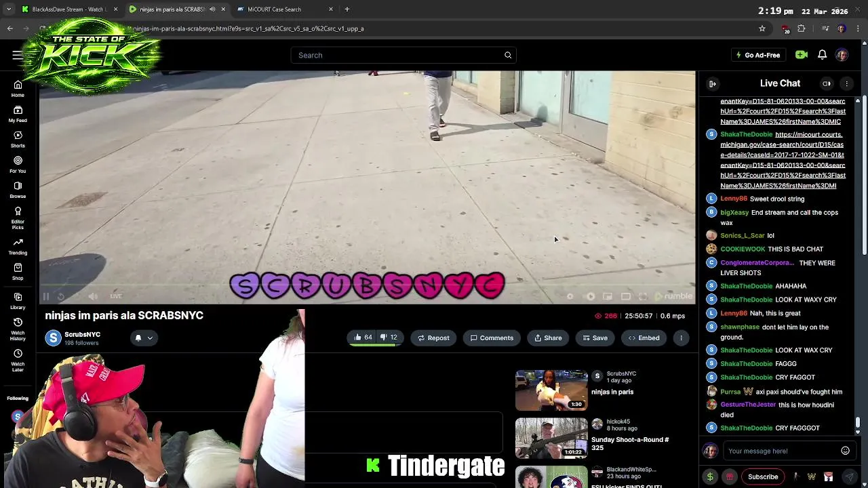The width and height of the screenshot is (868, 488).
Task: Open Editor Picks in sidebar
Action: pyautogui.click(x=18, y=218)
